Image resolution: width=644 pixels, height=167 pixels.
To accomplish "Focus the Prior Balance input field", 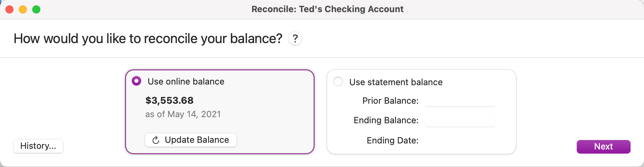I will [460, 100].
